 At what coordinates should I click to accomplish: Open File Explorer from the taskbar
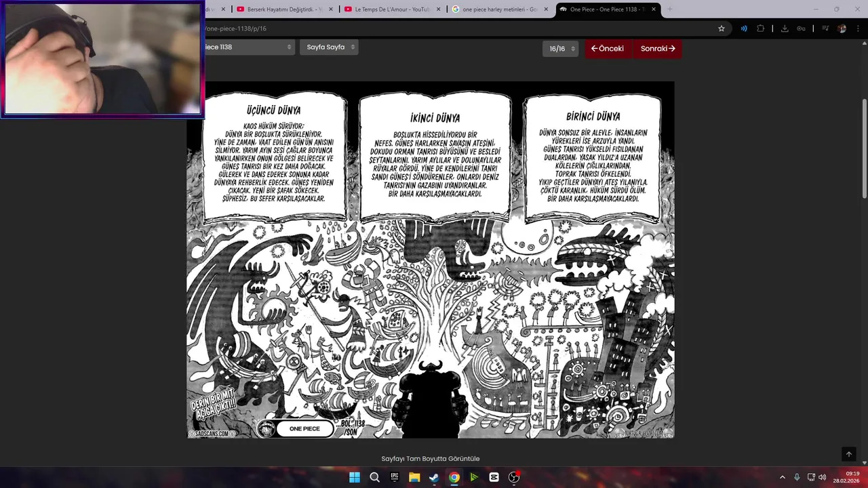[414, 477]
